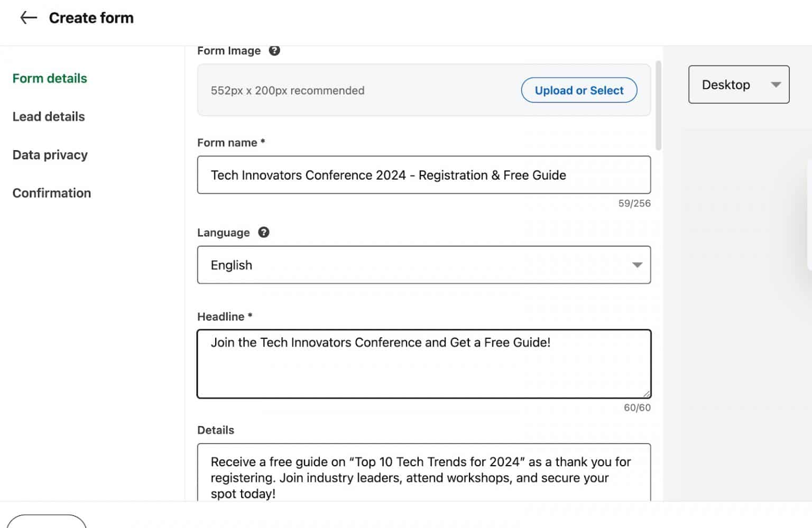Open the Data privacy section
Image resolution: width=812 pixels, height=528 pixels.
50,154
